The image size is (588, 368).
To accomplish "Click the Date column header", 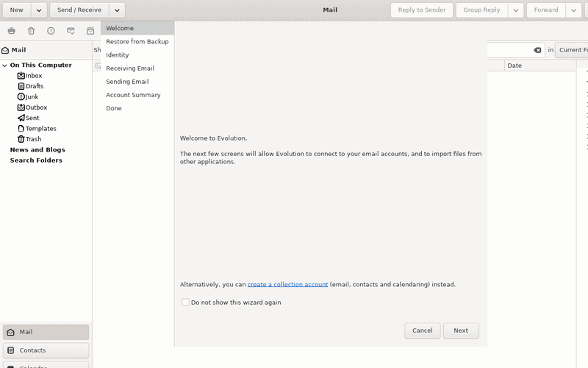I will tap(540, 66).
